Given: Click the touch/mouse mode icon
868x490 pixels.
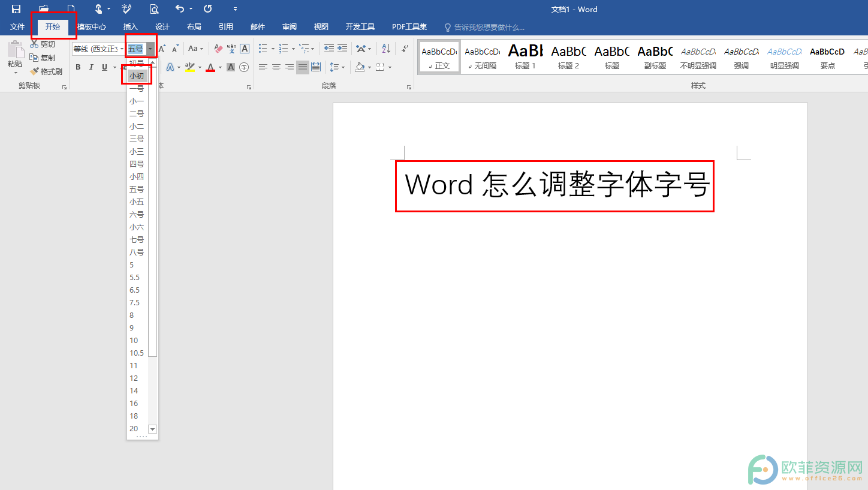Looking at the screenshot, I should pos(99,9).
